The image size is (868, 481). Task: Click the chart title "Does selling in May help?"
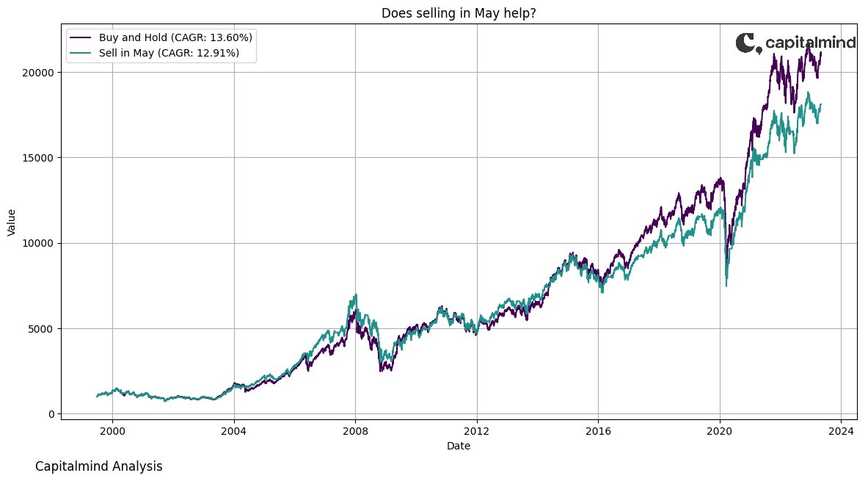(459, 13)
